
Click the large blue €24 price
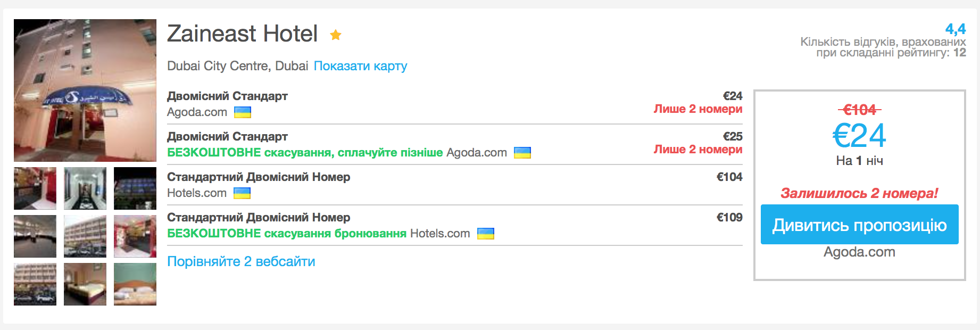pyautogui.click(x=859, y=136)
